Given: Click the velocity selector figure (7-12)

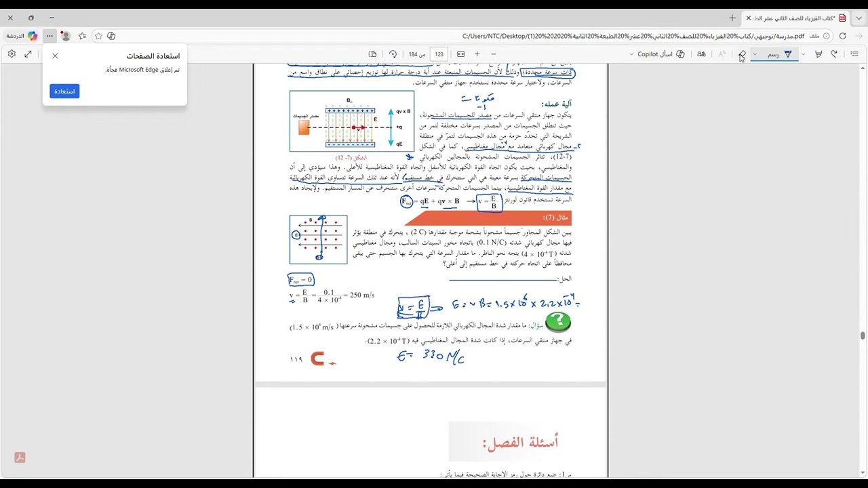Looking at the screenshot, I should point(352,121).
